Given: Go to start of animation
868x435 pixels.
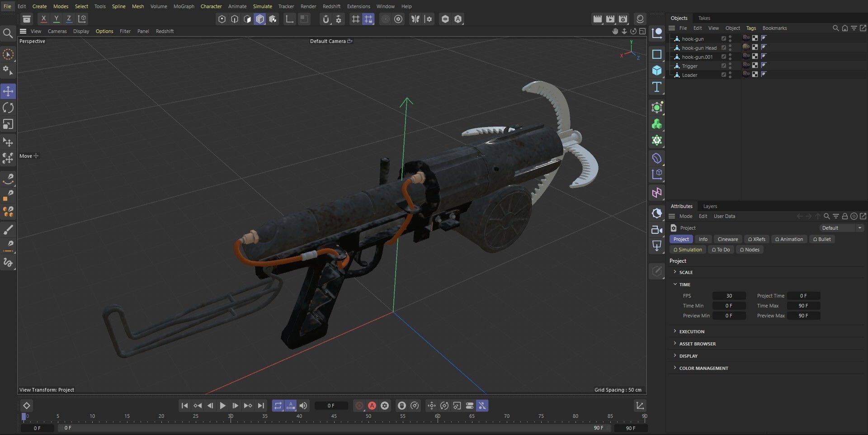Looking at the screenshot, I should tap(184, 406).
